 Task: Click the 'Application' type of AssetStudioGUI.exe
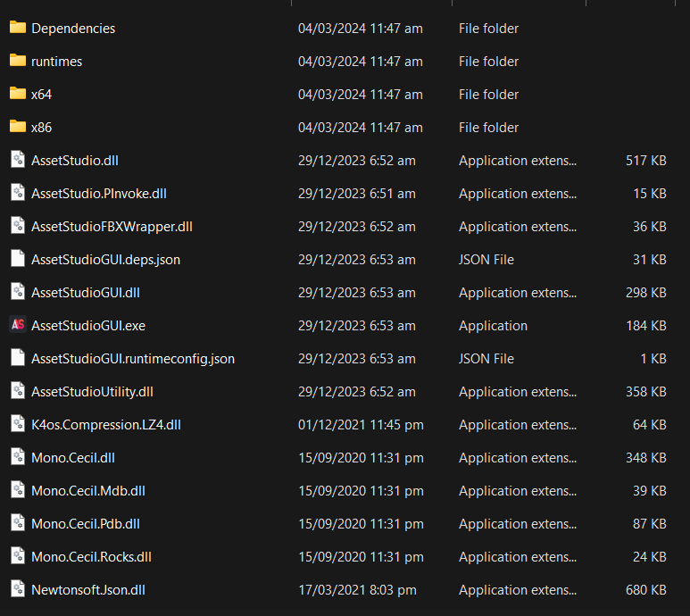494,326
